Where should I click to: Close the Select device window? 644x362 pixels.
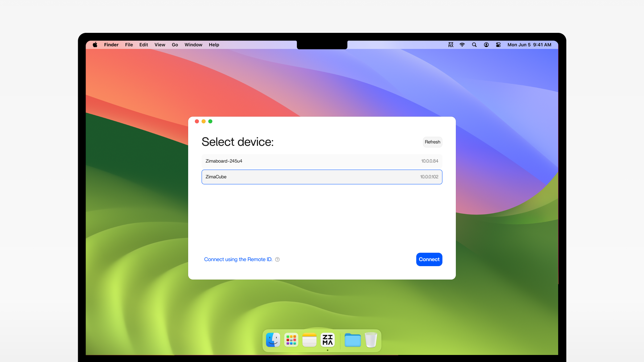pos(197,121)
